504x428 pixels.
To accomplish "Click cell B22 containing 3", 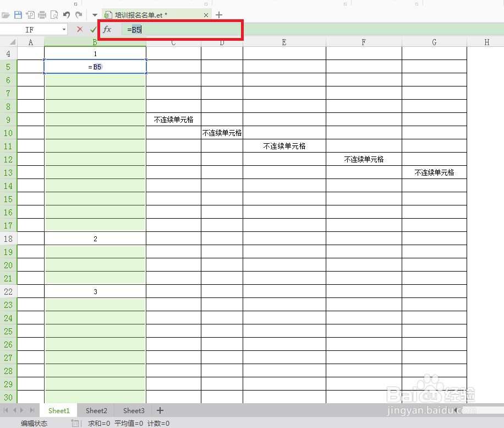I will [x=95, y=291].
